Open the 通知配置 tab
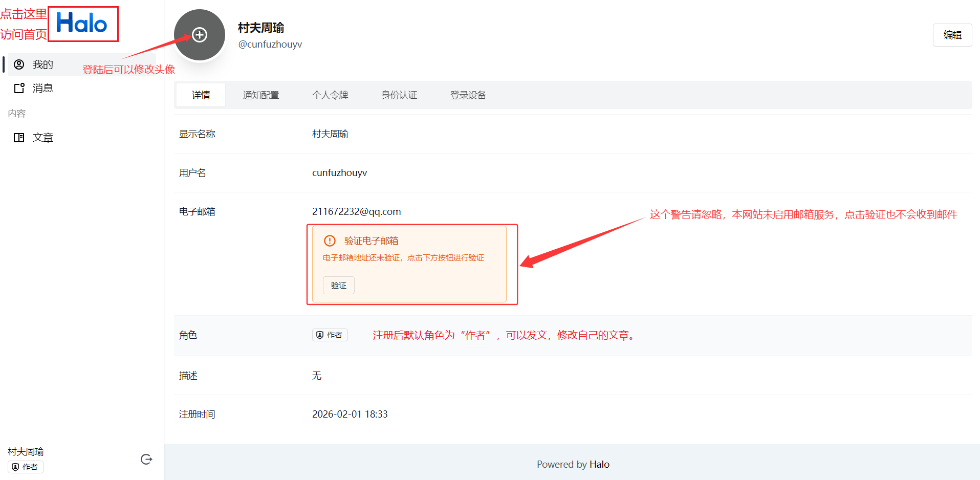The height and width of the screenshot is (480, 980). click(261, 95)
